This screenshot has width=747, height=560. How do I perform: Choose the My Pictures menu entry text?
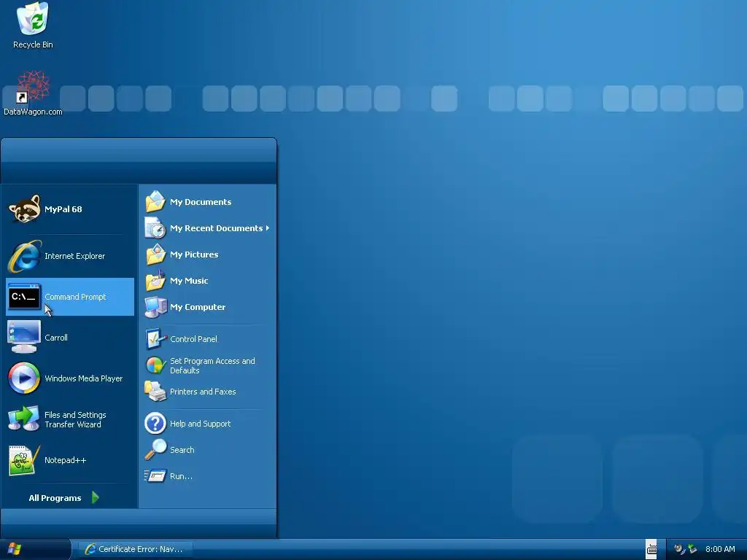194,254
